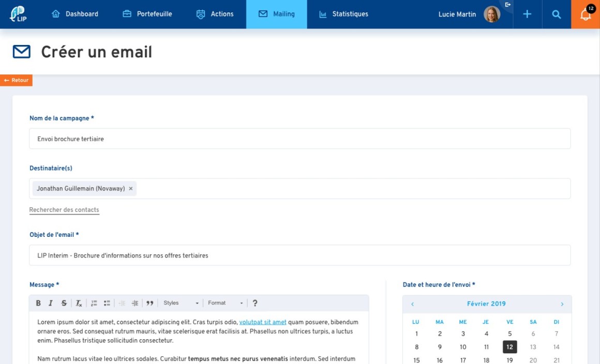Select day 3 in the calendar

tap(463, 334)
